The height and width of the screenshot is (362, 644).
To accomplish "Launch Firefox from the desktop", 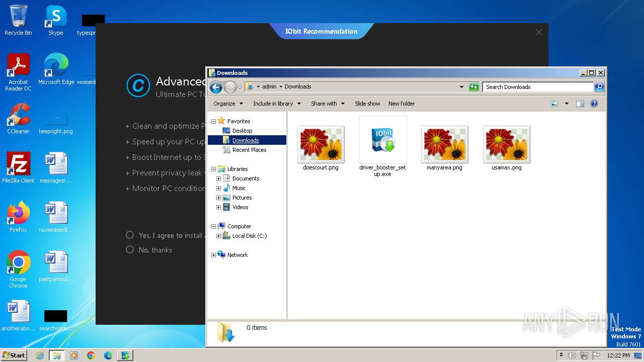I will coord(18,217).
